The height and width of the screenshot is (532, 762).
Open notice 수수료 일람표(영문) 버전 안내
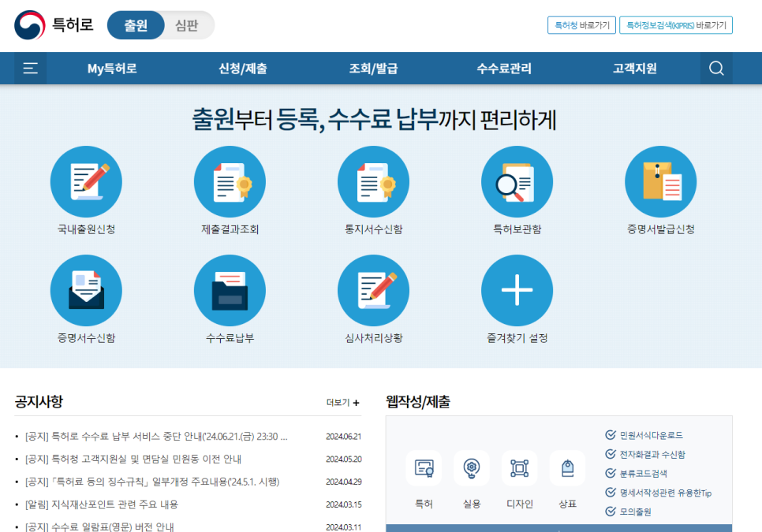tap(99, 526)
